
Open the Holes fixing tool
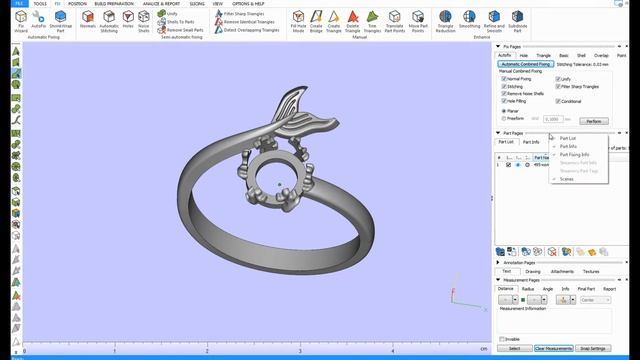[x=128, y=20]
